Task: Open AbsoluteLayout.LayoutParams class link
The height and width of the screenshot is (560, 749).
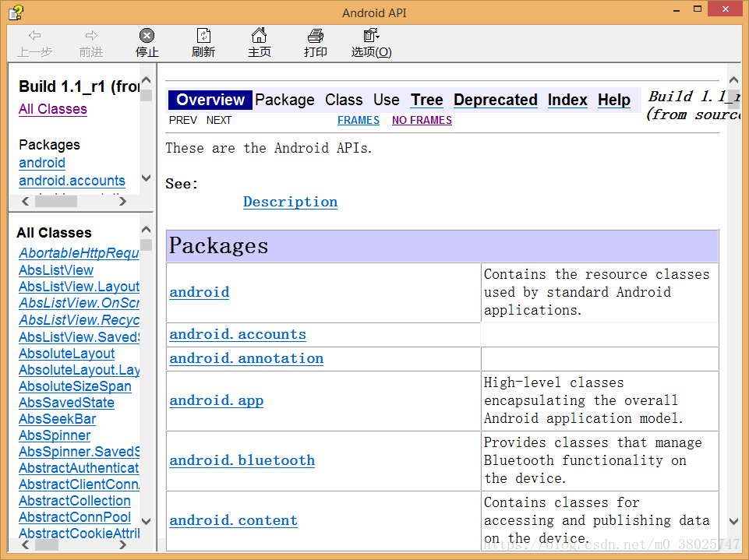Action: tap(79, 370)
